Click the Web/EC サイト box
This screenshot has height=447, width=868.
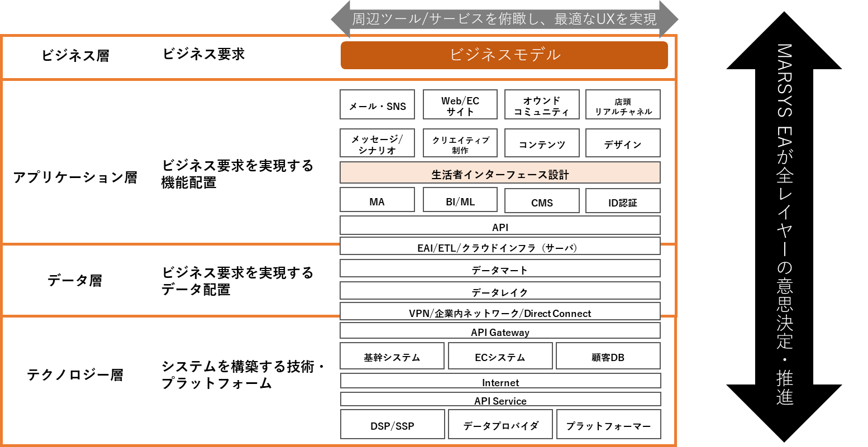[460, 105]
